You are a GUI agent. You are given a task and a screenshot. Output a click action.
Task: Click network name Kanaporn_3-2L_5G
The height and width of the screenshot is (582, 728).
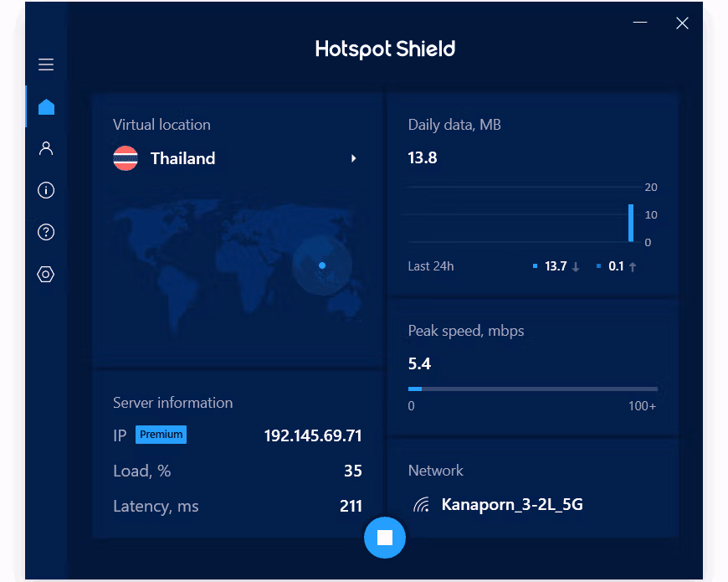(x=512, y=504)
